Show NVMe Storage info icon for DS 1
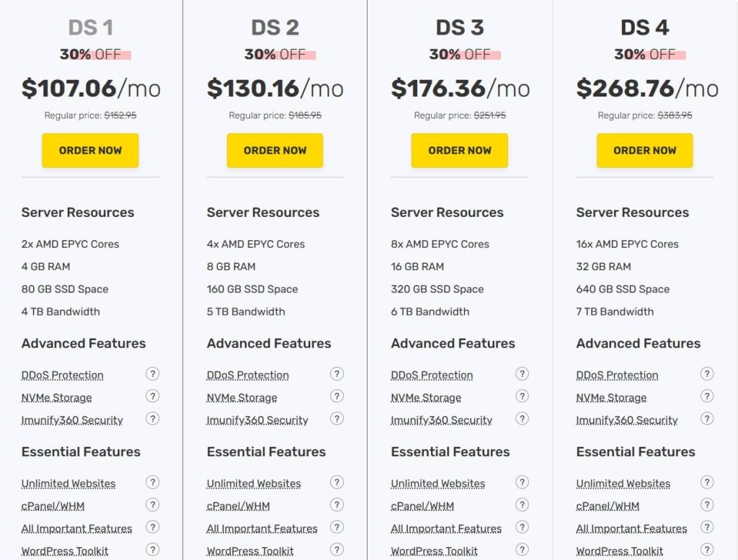 (152, 396)
